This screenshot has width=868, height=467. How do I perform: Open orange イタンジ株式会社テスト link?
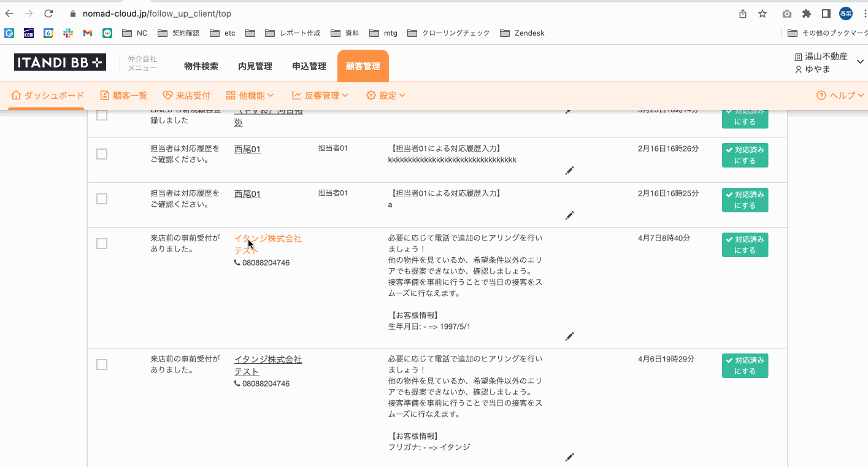pyautogui.click(x=268, y=244)
